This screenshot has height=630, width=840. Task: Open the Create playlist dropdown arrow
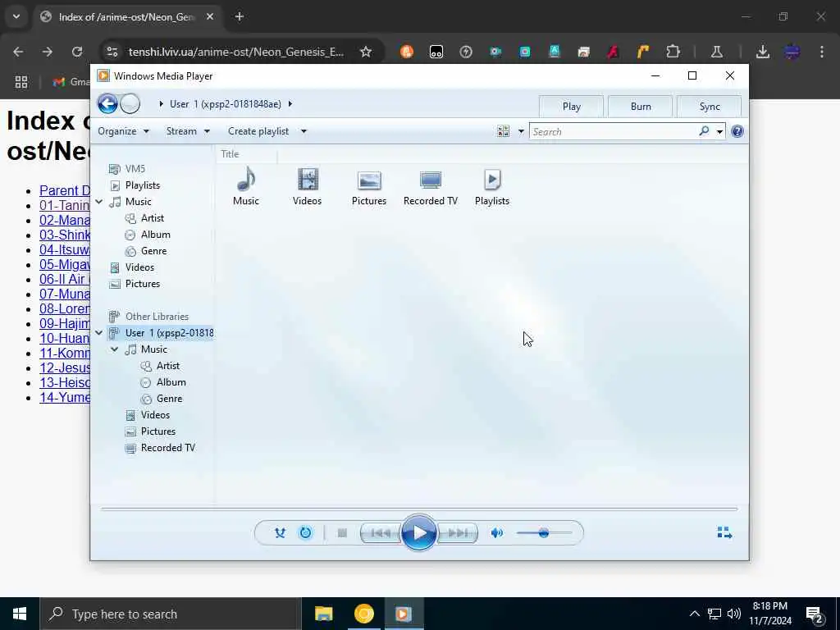[x=304, y=131]
